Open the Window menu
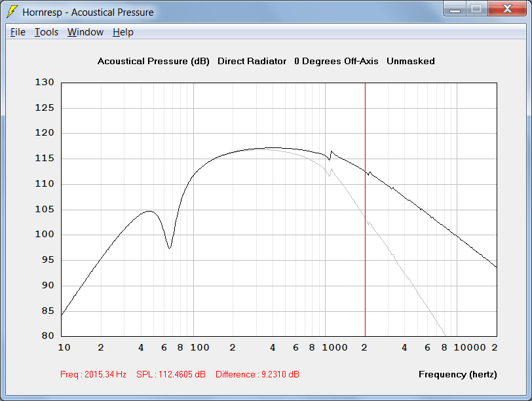The width and height of the screenshot is (532, 401). click(x=85, y=32)
